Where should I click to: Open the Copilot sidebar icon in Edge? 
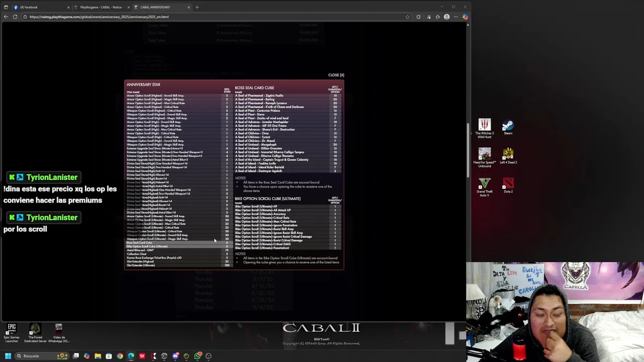(465, 17)
